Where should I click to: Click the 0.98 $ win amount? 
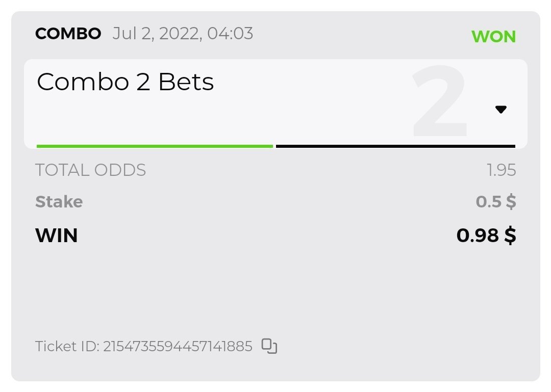click(x=486, y=236)
